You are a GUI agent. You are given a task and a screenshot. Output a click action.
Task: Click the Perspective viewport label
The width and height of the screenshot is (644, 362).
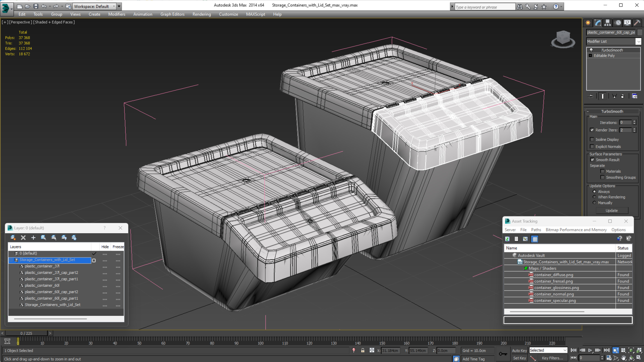click(21, 22)
